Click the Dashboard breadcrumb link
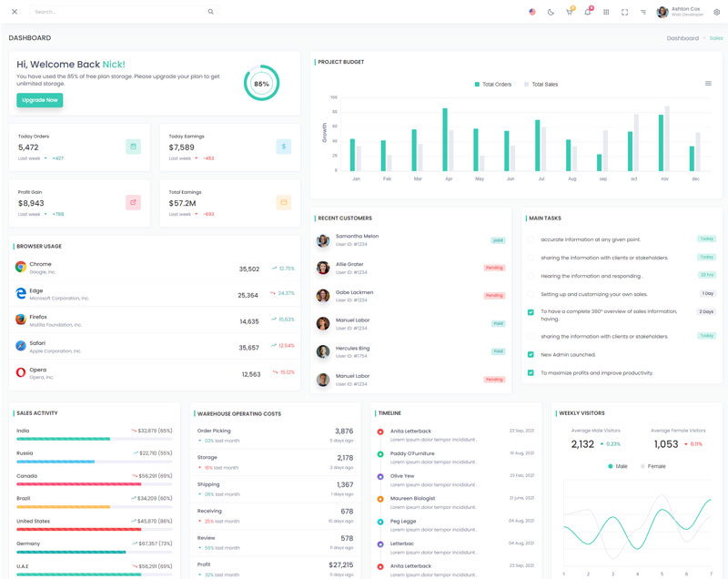Viewport: 728px width, 579px height. tap(682, 38)
